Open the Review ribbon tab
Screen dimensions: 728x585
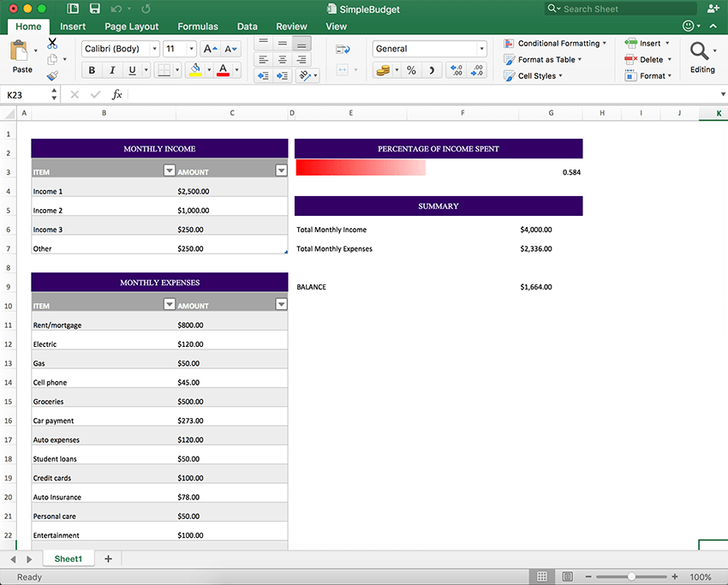click(291, 26)
